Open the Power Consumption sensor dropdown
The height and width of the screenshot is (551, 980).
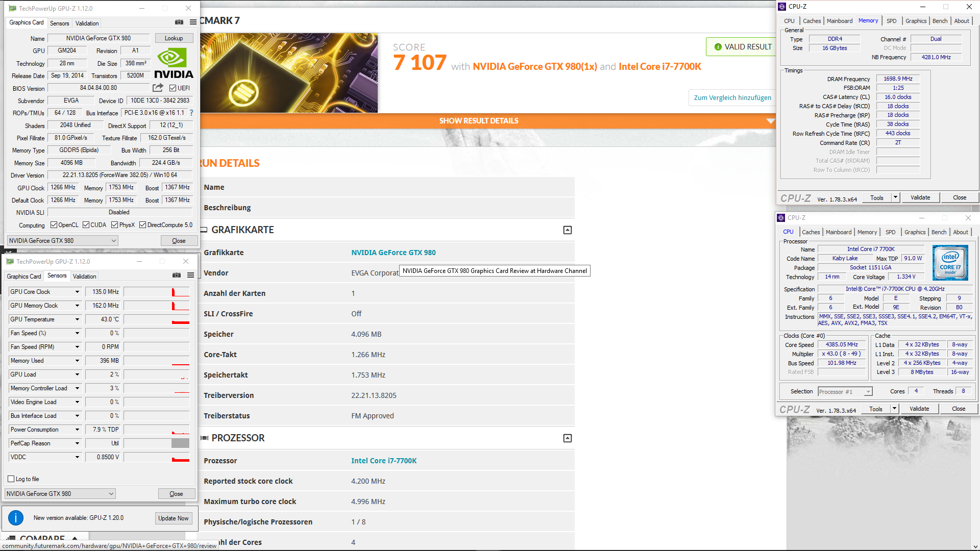(x=77, y=430)
